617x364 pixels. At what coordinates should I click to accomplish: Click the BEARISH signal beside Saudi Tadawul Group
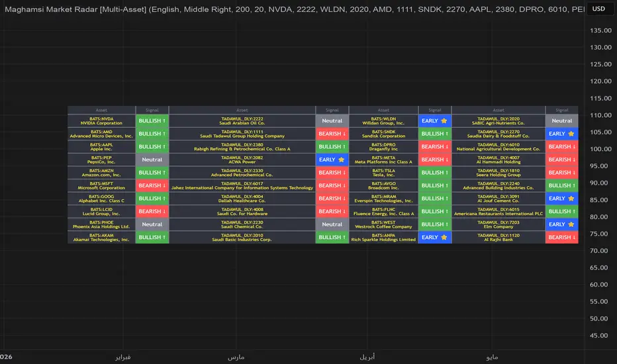332,134
